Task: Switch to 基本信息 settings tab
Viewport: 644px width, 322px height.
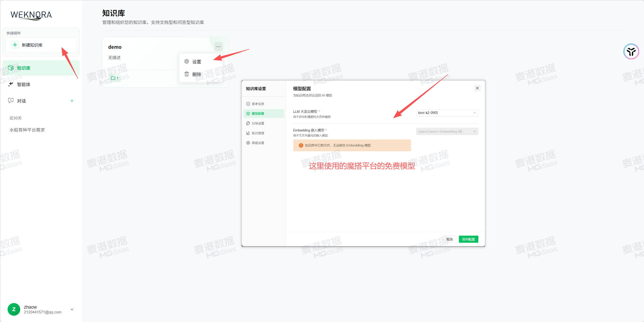Action: [258, 104]
